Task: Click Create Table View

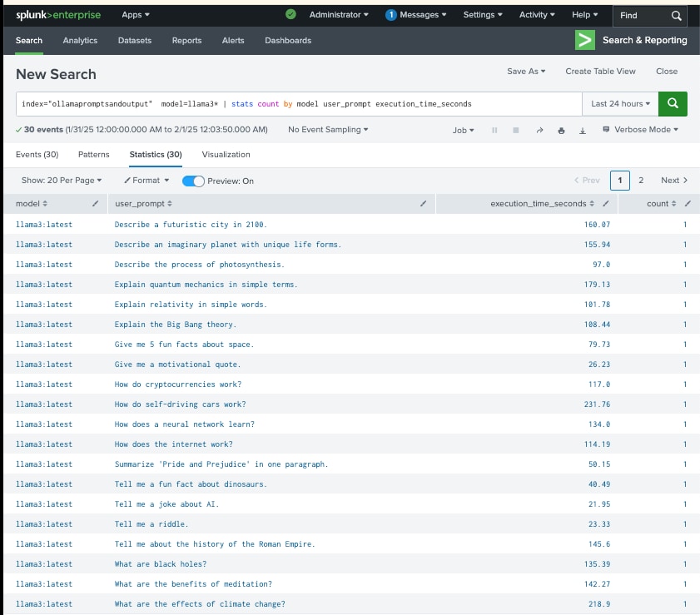Action: point(600,72)
